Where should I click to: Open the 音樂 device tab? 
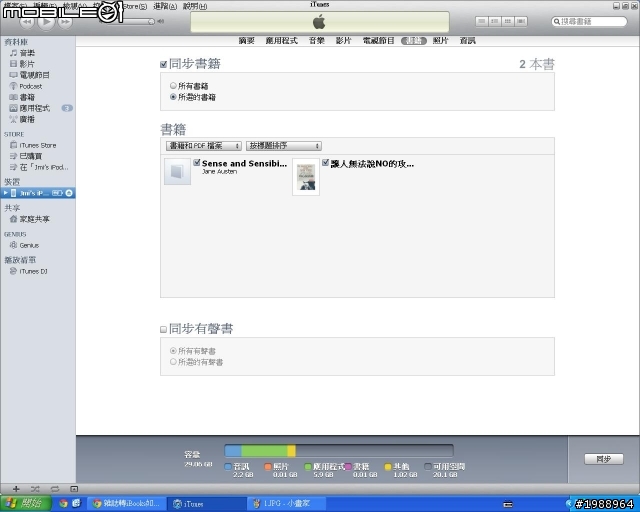pos(317,41)
